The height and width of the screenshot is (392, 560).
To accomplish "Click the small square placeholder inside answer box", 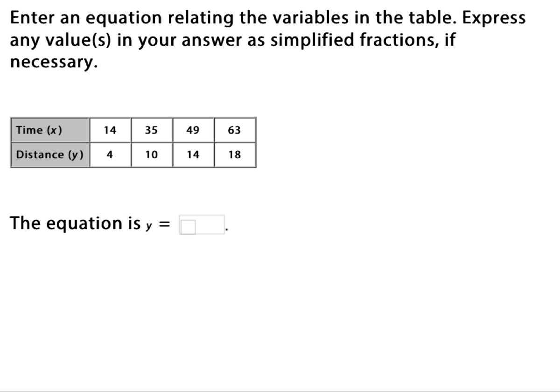I will point(189,227).
